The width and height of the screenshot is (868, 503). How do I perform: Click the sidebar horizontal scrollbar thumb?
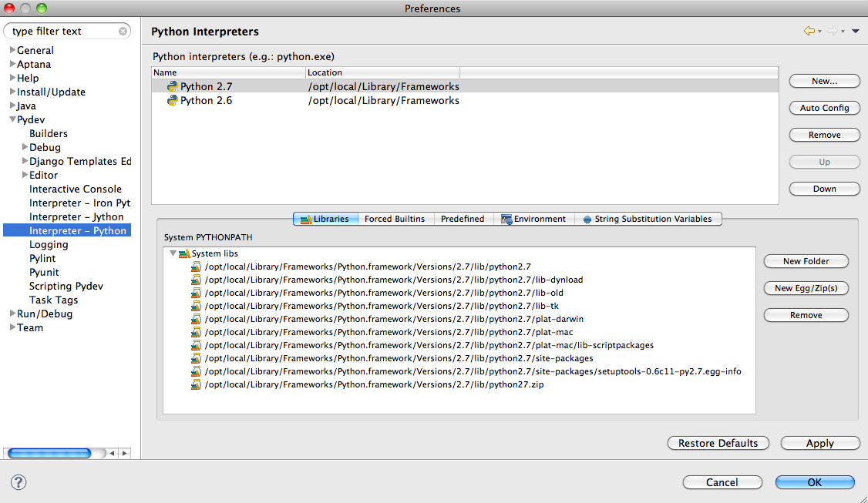[49, 453]
